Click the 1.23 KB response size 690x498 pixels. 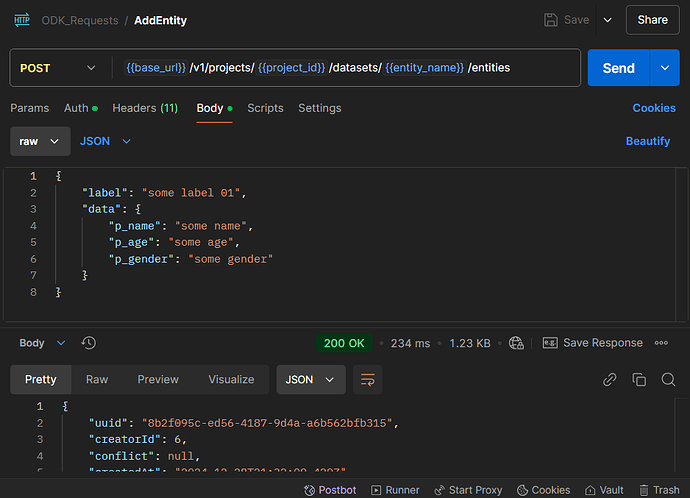point(470,343)
